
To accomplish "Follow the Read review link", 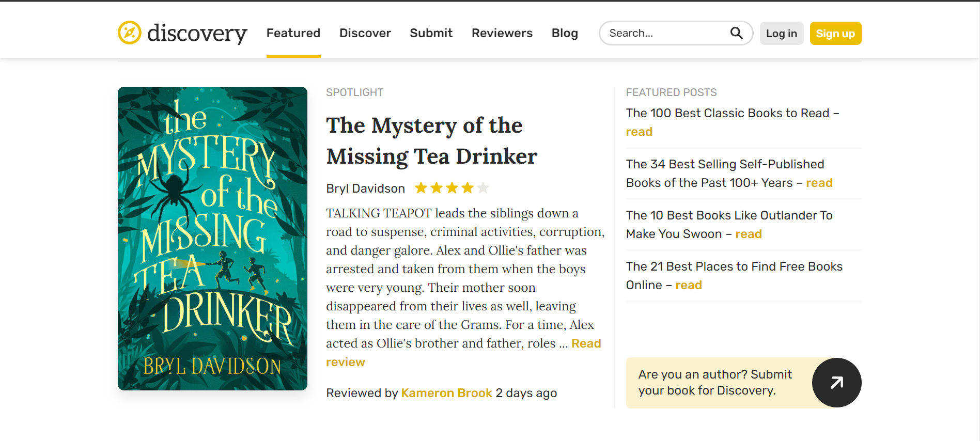I will [x=586, y=344].
